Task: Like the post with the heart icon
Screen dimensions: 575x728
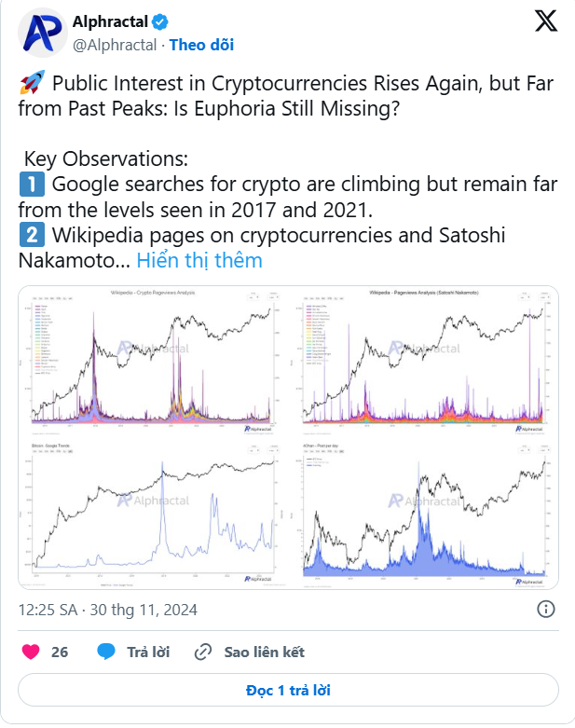Action: (31, 652)
